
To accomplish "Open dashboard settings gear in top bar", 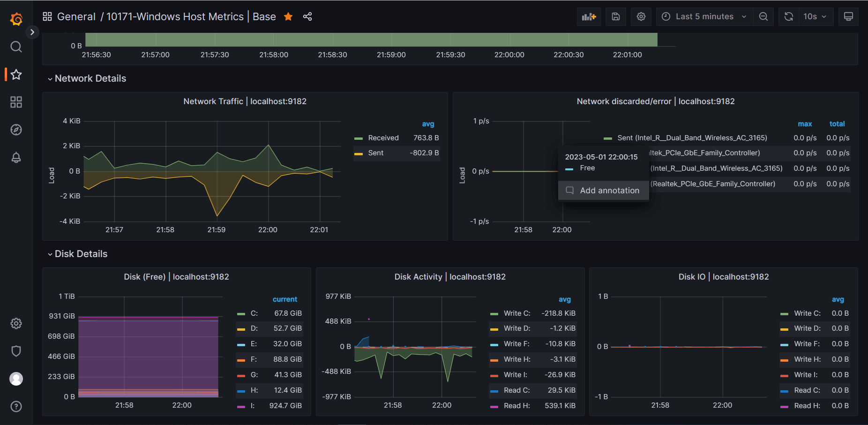I will point(641,17).
